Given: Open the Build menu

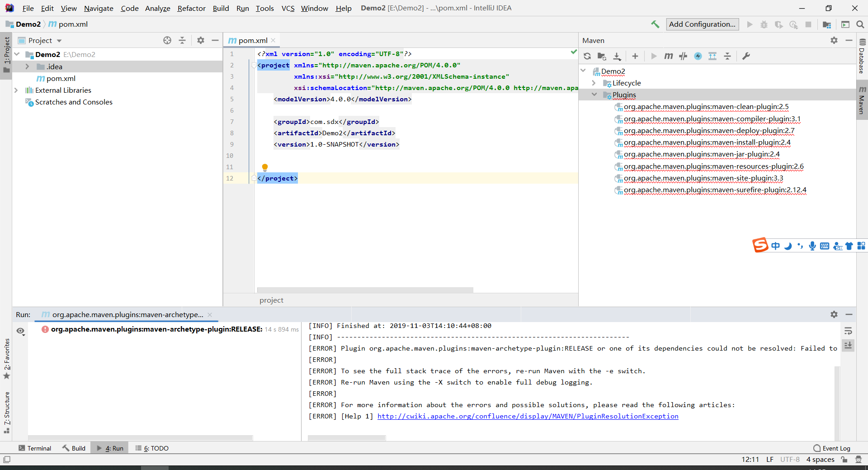Looking at the screenshot, I should coord(221,8).
